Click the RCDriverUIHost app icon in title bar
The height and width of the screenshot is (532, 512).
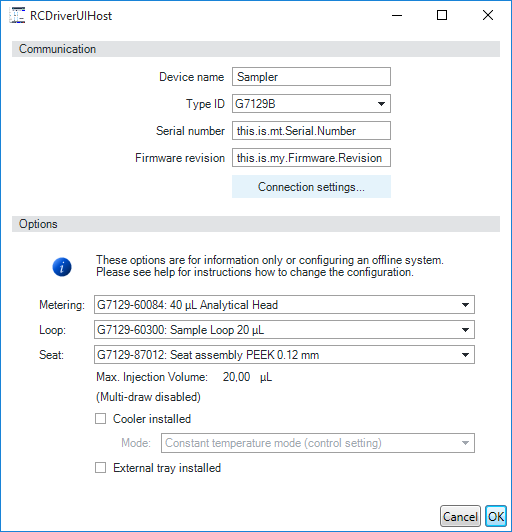17,16
